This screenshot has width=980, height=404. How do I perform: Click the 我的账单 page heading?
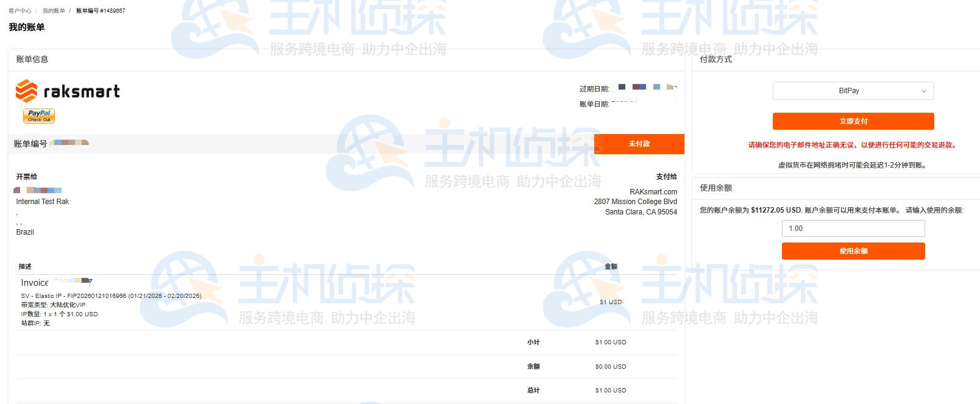point(27,27)
